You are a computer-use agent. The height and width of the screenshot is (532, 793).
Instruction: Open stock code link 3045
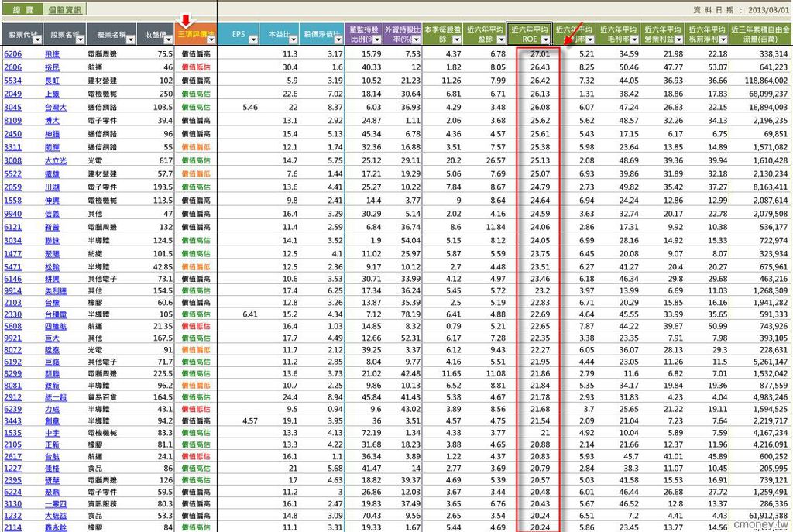click(x=13, y=107)
